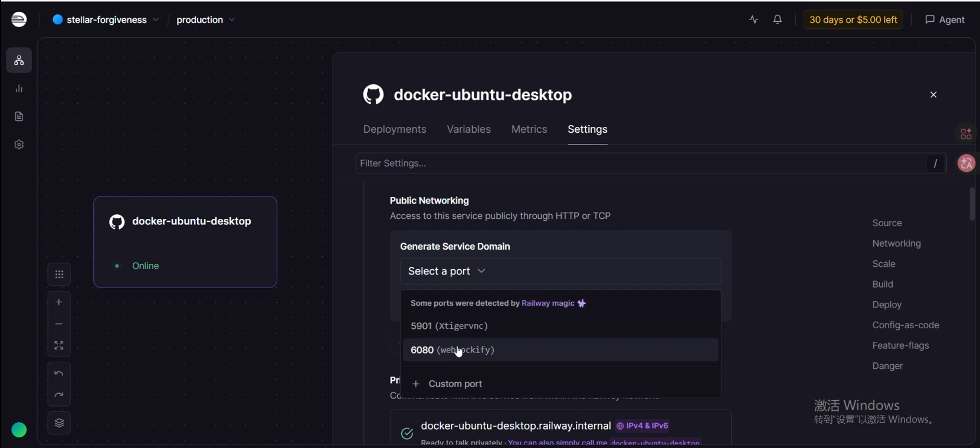Choose port 5901 (Xtigervnc)

click(561, 326)
